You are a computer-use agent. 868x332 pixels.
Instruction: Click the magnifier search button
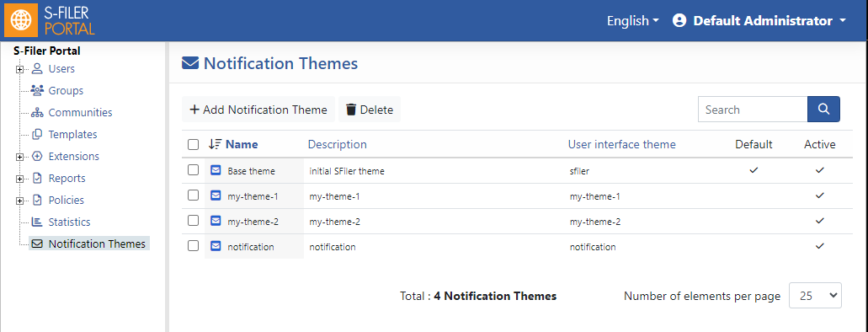(823, 110)
